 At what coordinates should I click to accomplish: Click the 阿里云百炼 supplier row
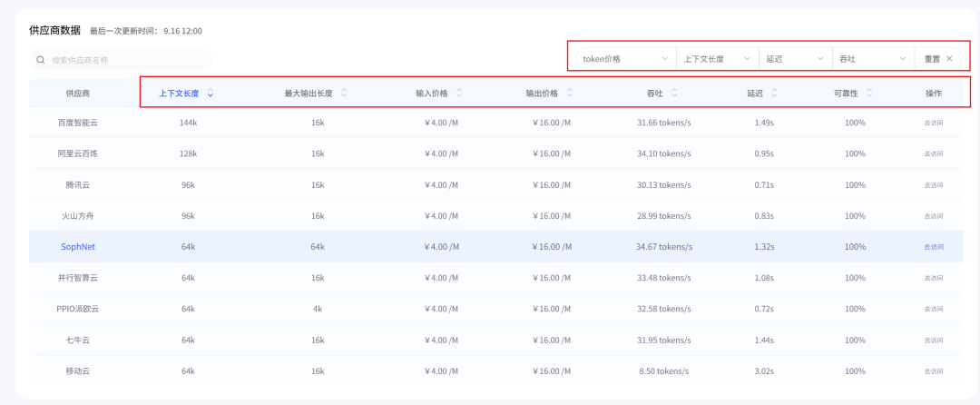[496, 153]
